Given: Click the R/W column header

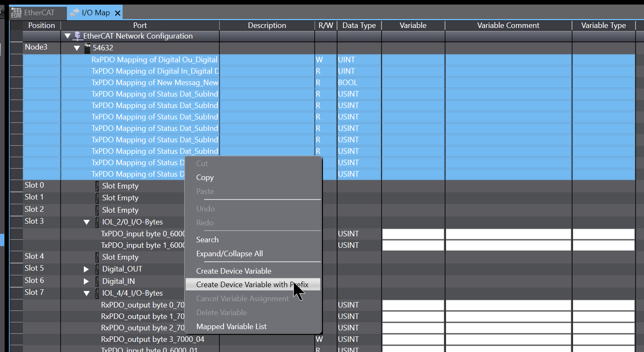Looking at the screenshot, I should (326, 25).
